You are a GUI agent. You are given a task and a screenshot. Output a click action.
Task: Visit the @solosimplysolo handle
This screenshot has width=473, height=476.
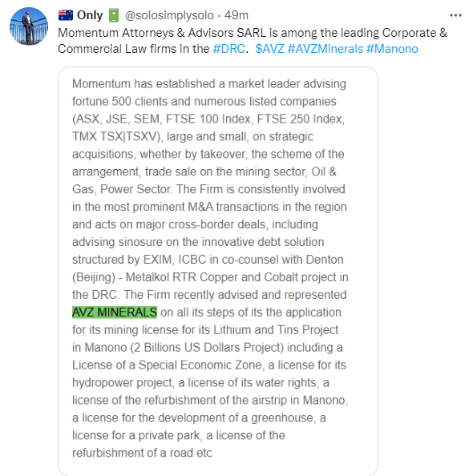tap(169, 15)
